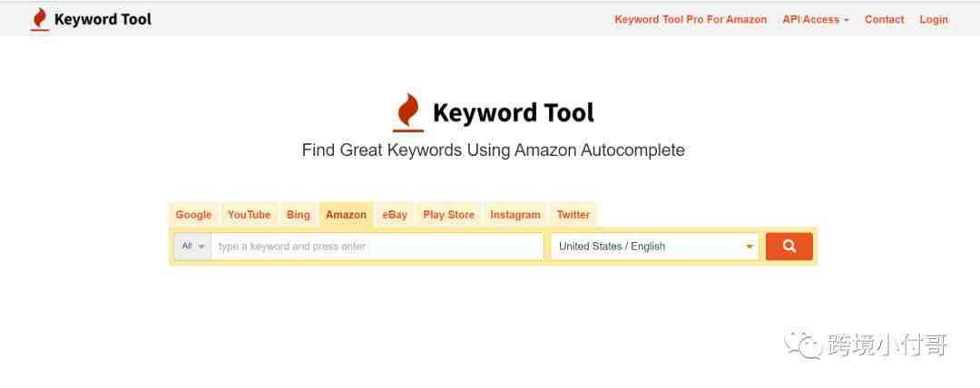Image resolution: width=980 pixels, height=388 pixels.
Task: Switch to the Google tab
Action: click(x=194, y=214)
